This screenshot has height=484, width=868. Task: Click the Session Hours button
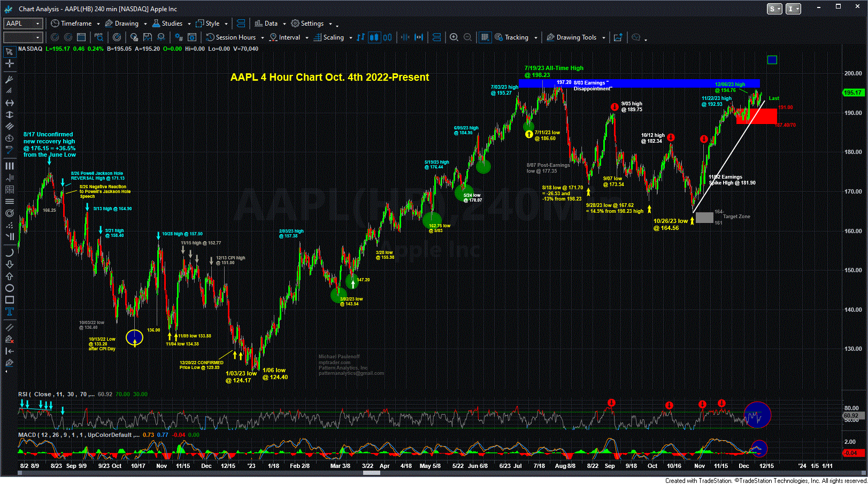[x=232, y=37]
